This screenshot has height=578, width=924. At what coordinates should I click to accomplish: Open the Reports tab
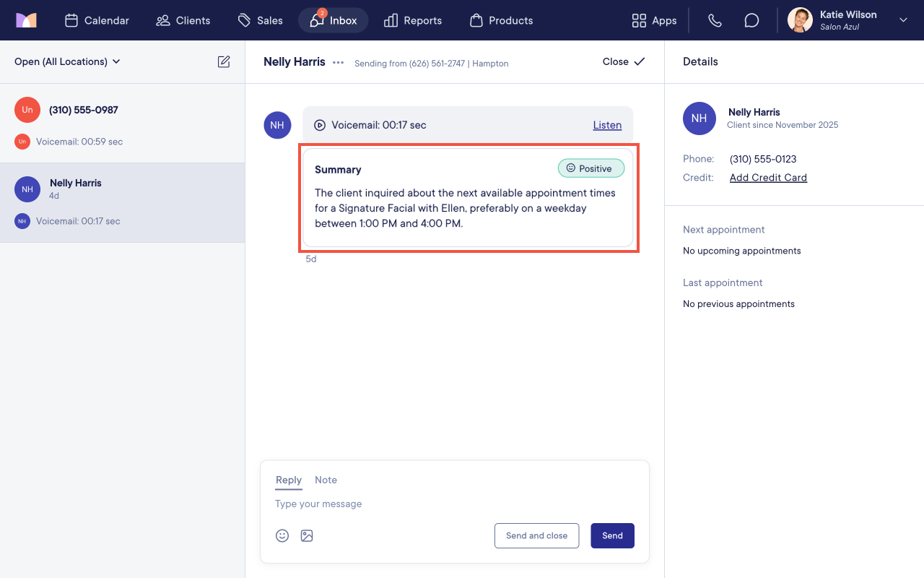click(413, 20)
